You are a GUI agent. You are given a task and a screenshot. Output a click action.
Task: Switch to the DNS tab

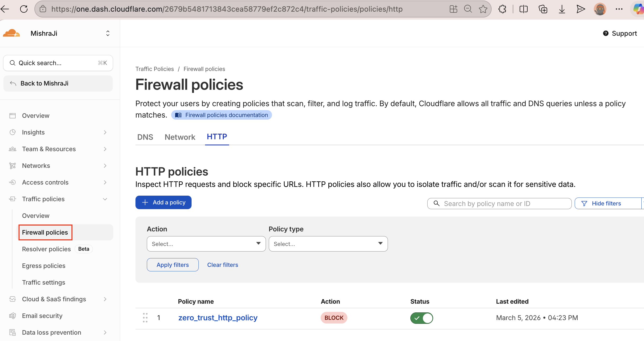(145, 137)
